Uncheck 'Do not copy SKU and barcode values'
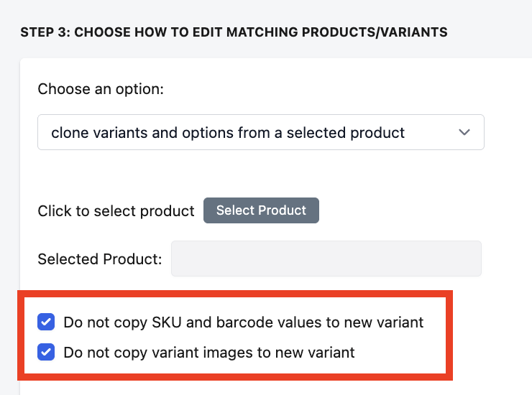The height and width of the screenshot is (395, 532). [46, 322]
